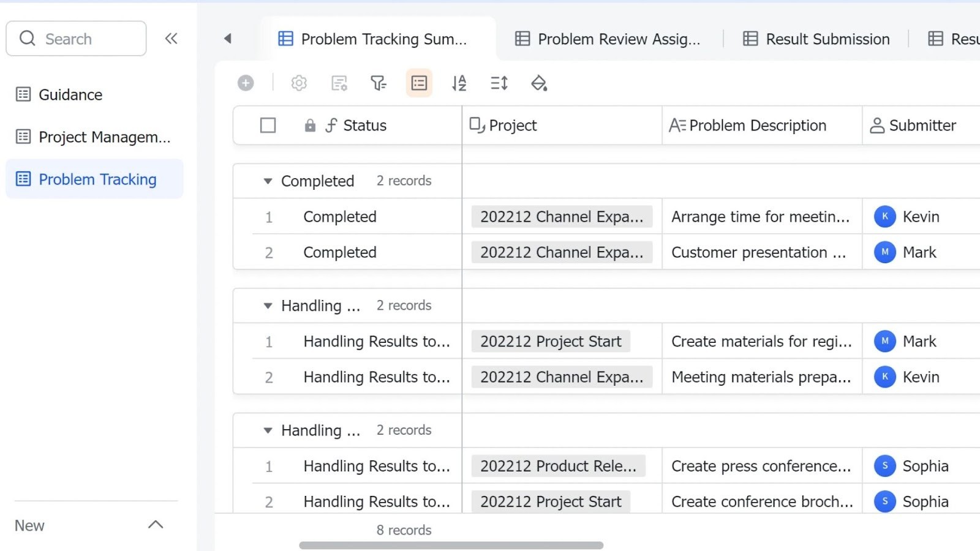Open the Guidance page in sidebar
Viewport: 980px width, 551px height.
[70, 94]
